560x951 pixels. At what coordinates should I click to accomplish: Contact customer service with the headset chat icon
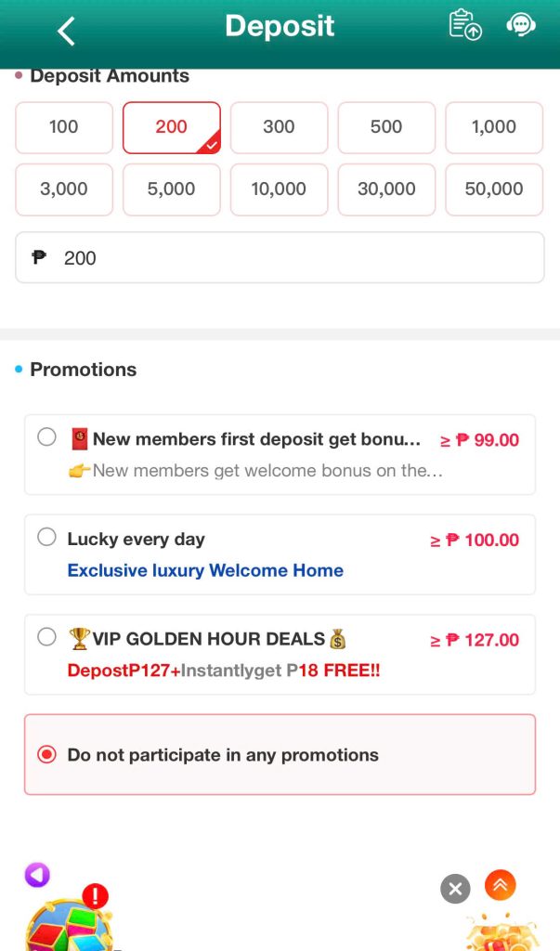(x=521, y=25)
